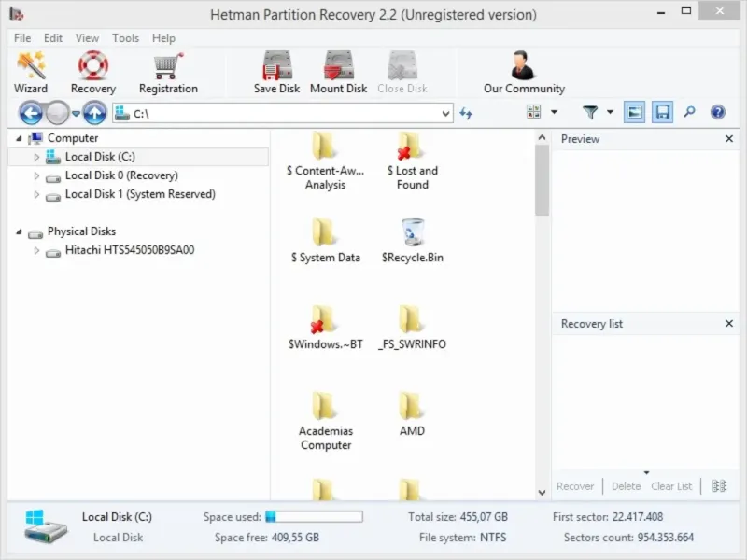This screenshot has height=560, width=747.
Task: Open the Help menu
Action: (x=163, y=38)
